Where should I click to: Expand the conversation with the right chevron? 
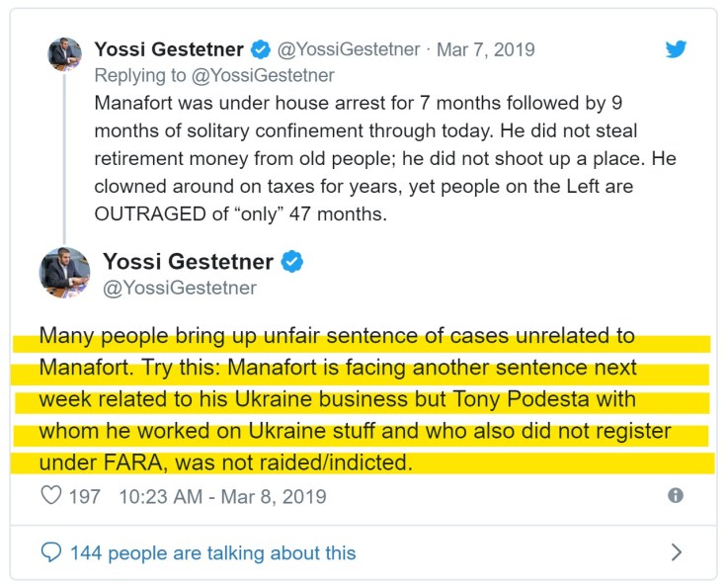pyautogui.click(x=676, y=552)
